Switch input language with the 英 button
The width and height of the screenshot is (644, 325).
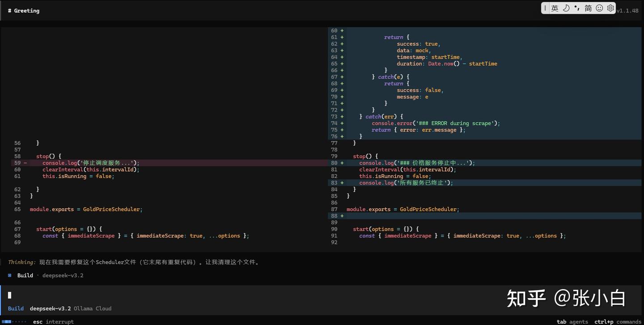click(555, 8)
